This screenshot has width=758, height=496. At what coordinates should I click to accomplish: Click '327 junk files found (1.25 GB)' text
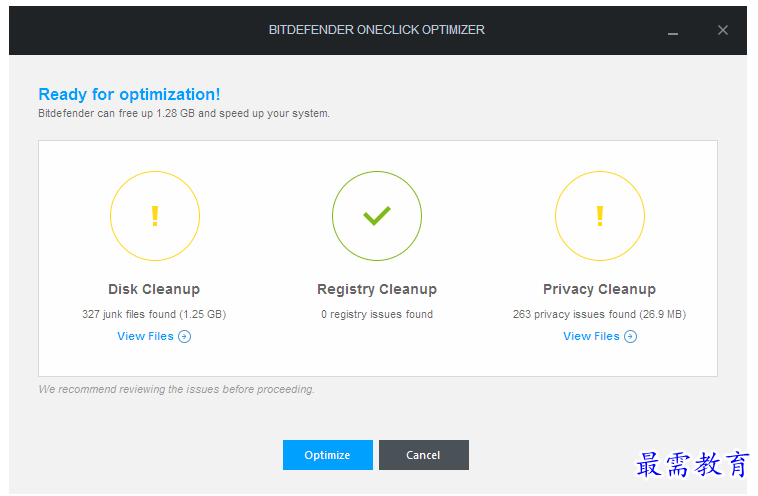pos(154,314)
